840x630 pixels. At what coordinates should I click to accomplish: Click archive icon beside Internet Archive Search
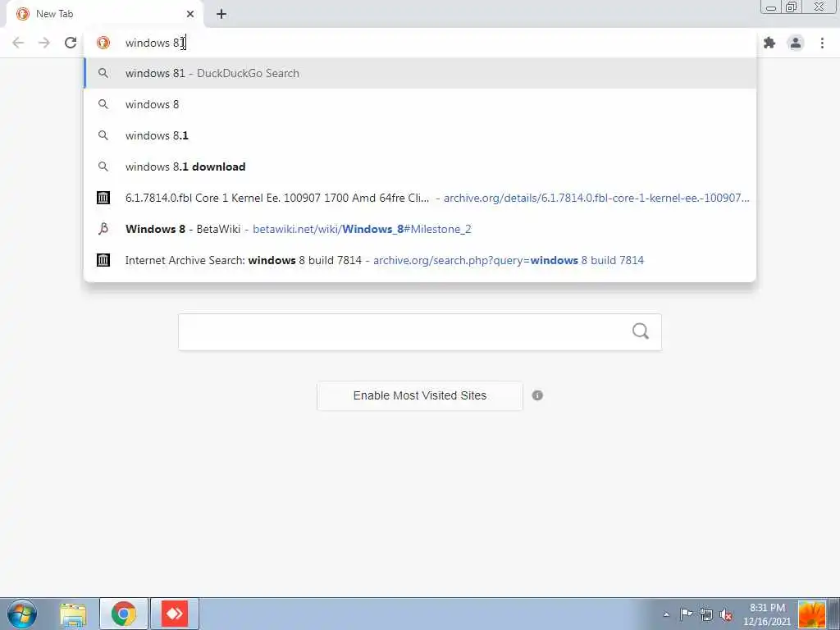click(103, 260)
